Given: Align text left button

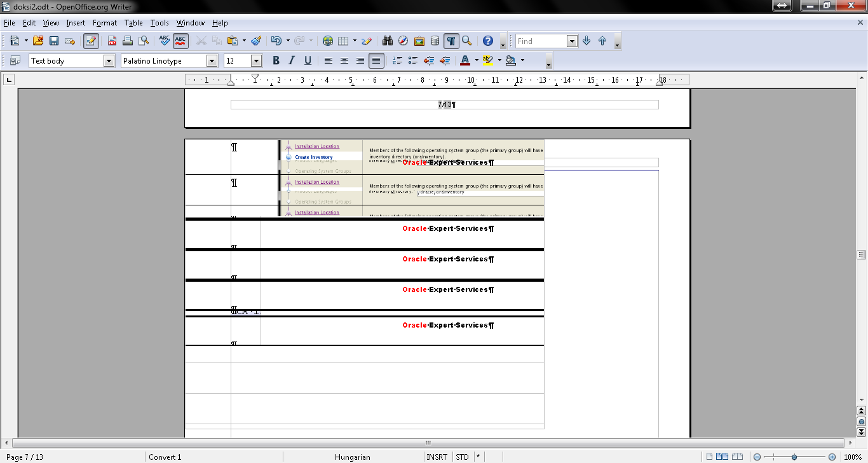Looking at the screenshot, I should tap(329, 60).
